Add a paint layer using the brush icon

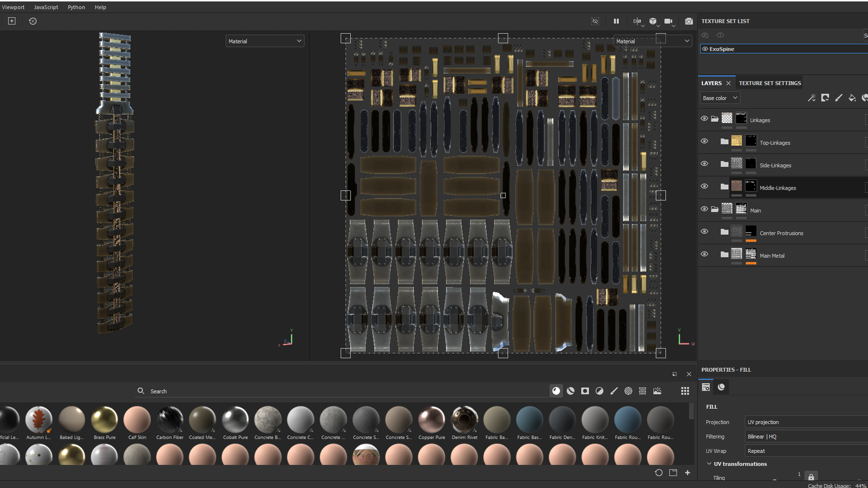(x=838, y=98)
